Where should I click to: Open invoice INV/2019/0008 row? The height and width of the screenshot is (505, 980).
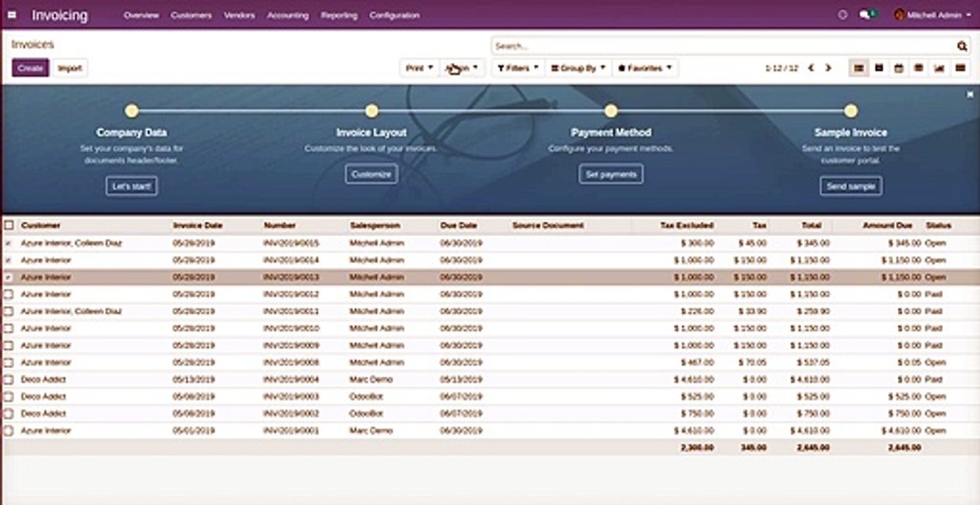coord(490,363)
